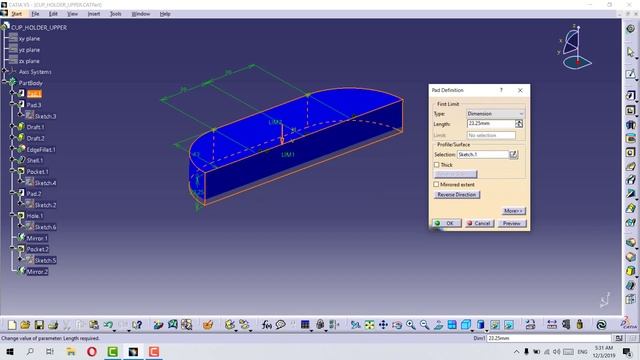Screen dimensions: 640x360
Task: Collapse the Pocket.2 tree node
Action: pyautogui.click(x=13, y=249)
